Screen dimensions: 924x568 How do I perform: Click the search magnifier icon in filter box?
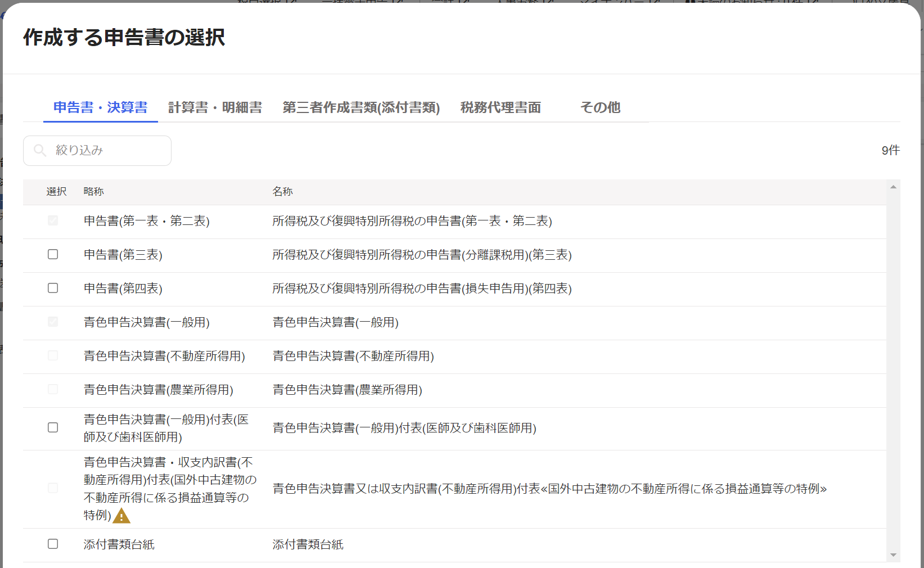click(40, 150)
